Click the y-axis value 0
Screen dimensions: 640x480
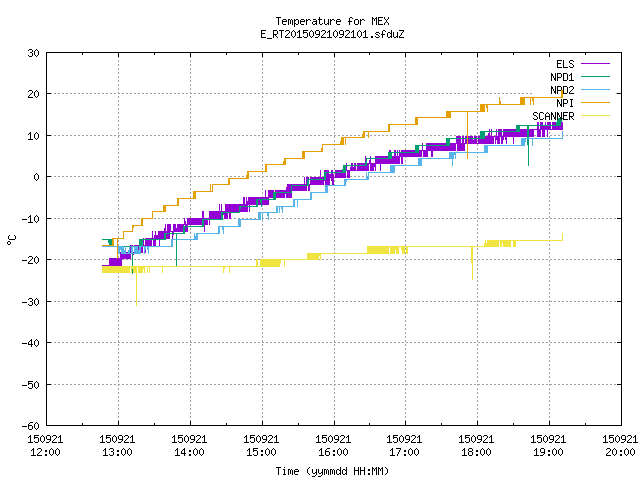pyautogui.click(x=36, y=177)
